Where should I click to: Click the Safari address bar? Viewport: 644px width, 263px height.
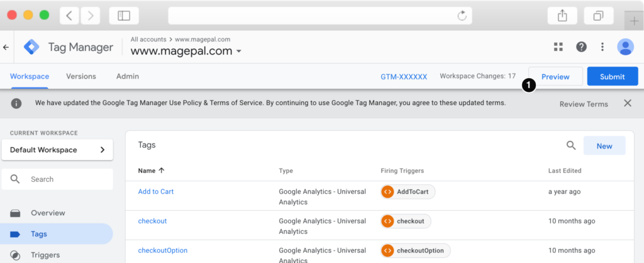pyautogui.click(x=320, y=16)
